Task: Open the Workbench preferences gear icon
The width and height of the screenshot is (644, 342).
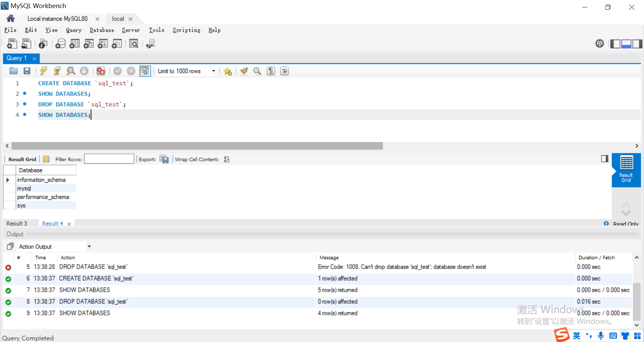Action: click(x=600, y=44)
